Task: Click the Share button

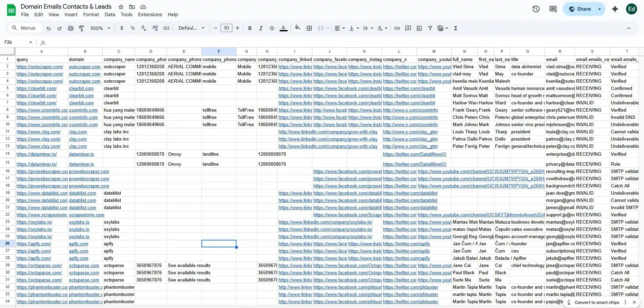Action: point(580,9)
